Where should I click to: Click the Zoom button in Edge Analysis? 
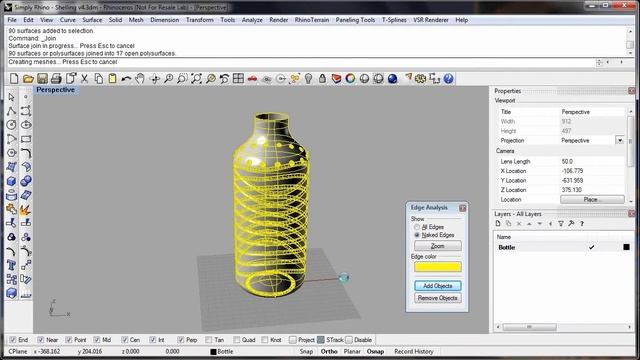pos(438,246)
